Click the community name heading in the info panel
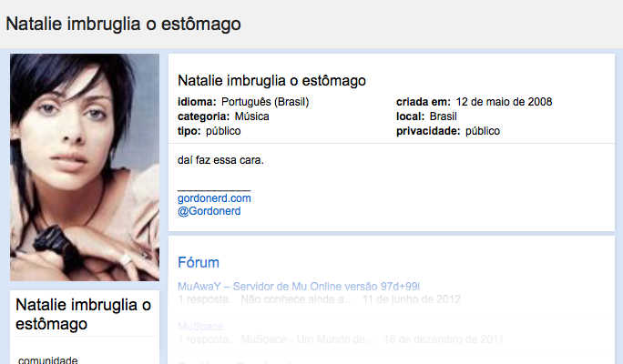Image resolution: width=623 pixels, height=364 pixels. tap(271, 81)
